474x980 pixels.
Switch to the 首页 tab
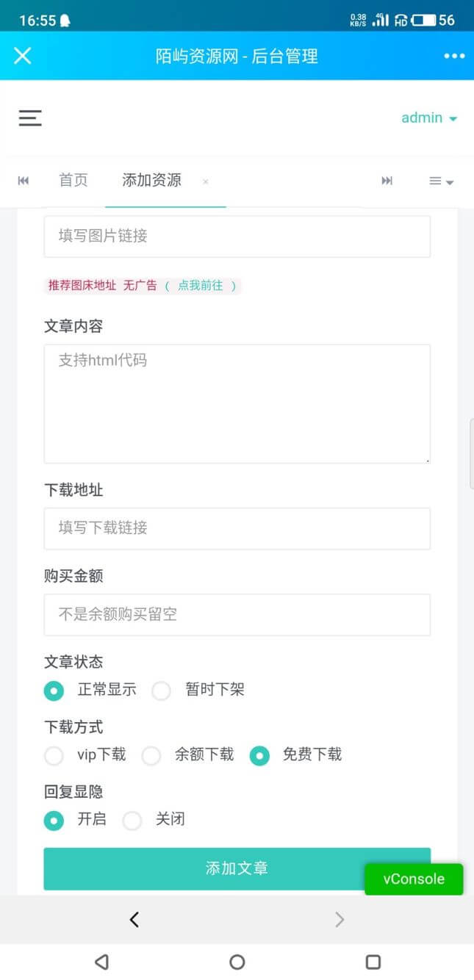[73, 180]
